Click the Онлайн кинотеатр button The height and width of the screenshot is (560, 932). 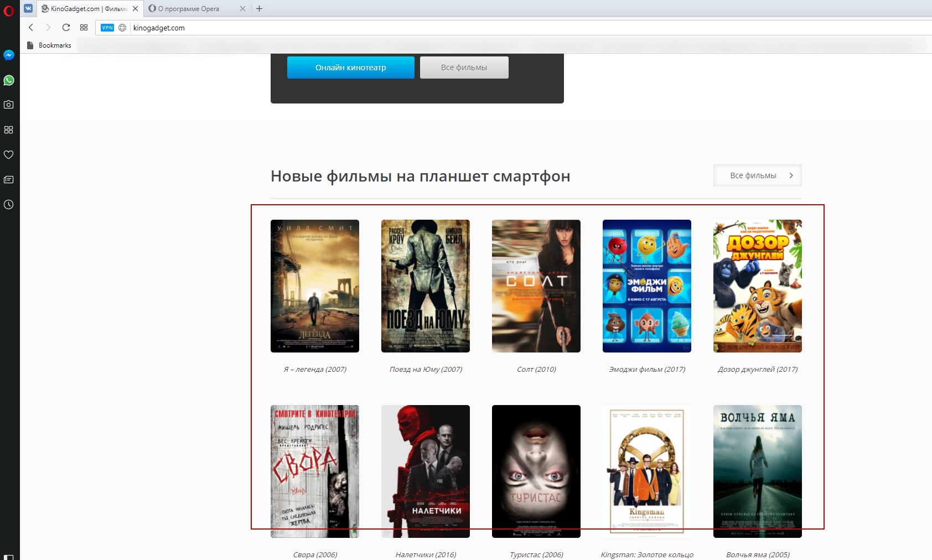(x=351, y=68)
